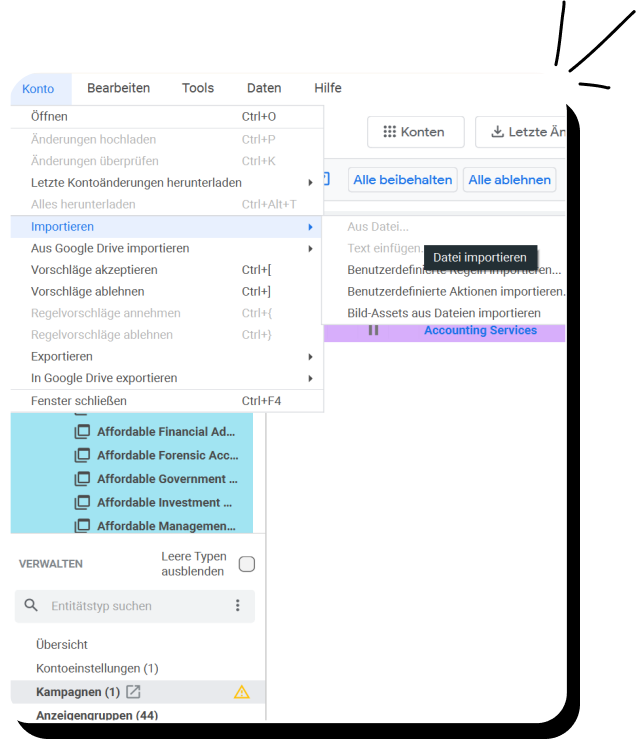636x739 pixels.
Task: Click the Alle beibehalten button
Action: [x=403, y=180]
